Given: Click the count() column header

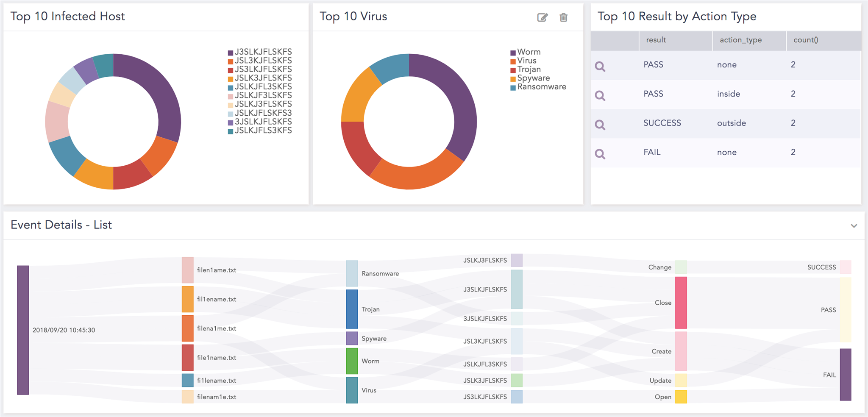Looking at the screenshot, I should tap(805, 40).
